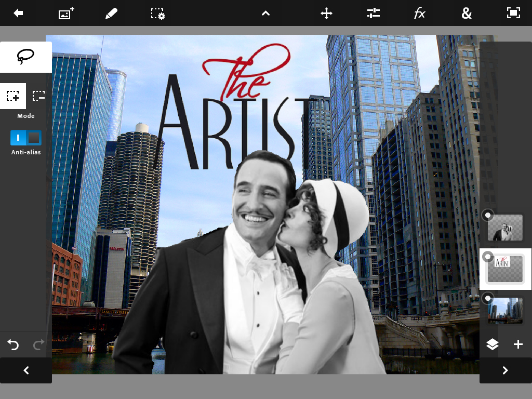Open the ampersand extras menu

(467, 14)
